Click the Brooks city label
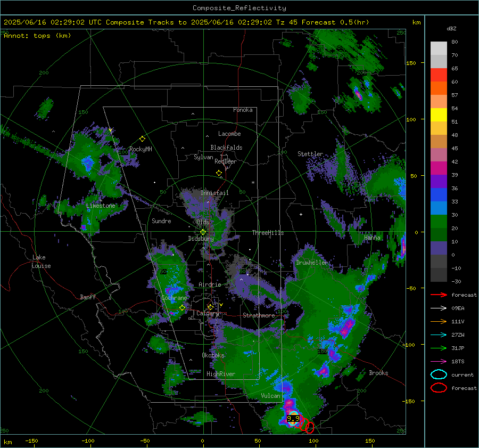 click(x=378, y=373)
